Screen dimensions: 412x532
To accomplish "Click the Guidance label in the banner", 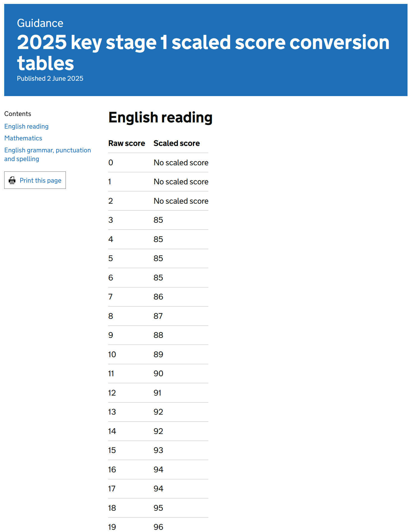I will tap(40, 23).
